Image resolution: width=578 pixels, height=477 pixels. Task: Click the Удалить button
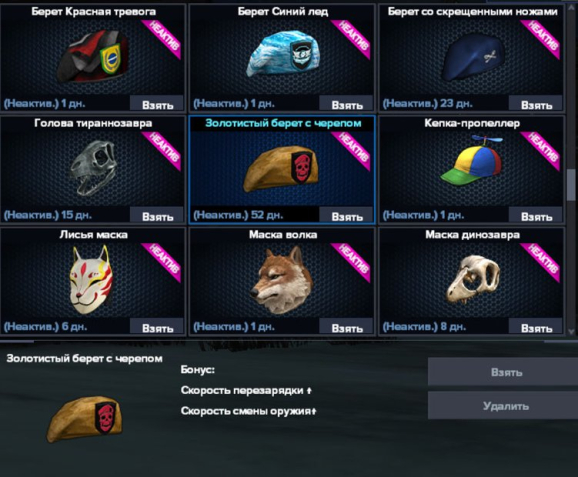tap(504, 405)
